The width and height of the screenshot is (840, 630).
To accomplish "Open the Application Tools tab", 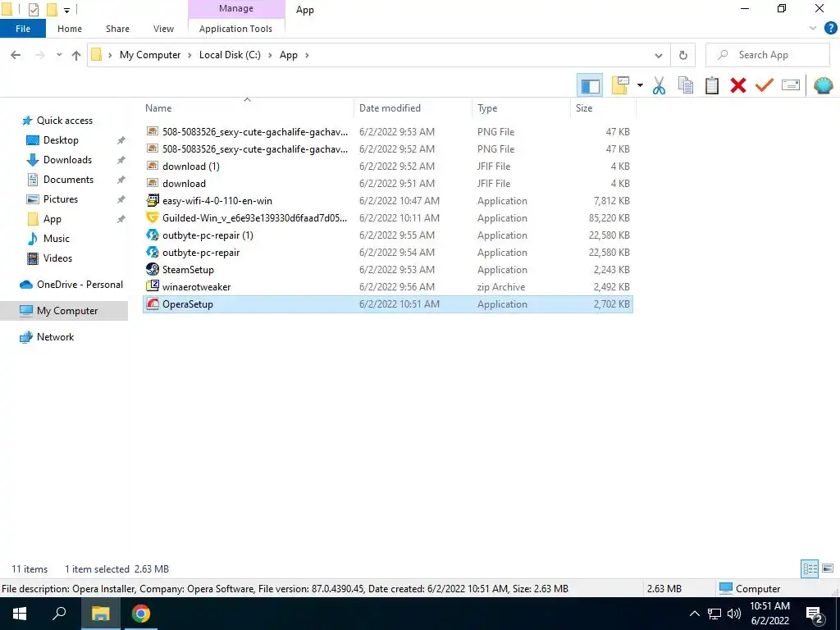I will [x=235, y=29].
